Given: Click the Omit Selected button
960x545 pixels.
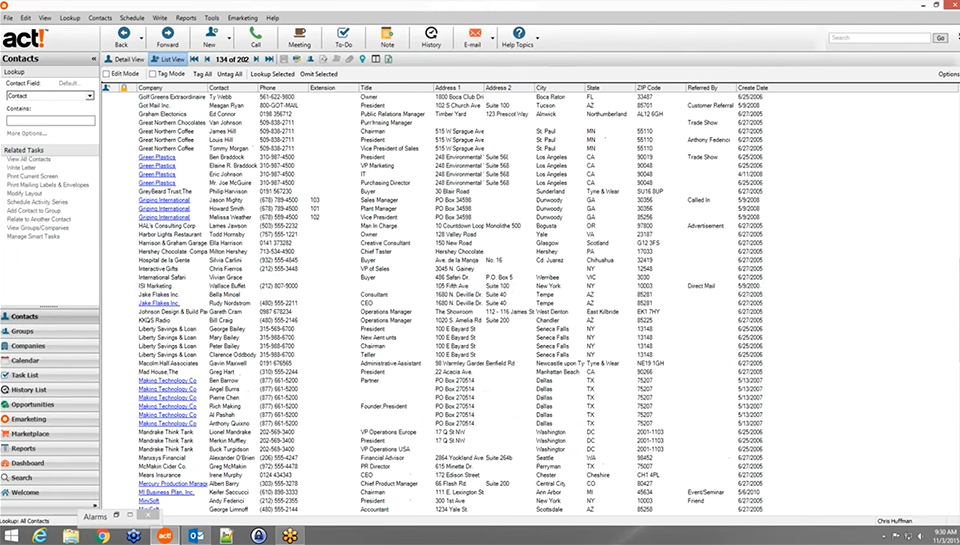Looking at the screenshot, I should point(318,74).
